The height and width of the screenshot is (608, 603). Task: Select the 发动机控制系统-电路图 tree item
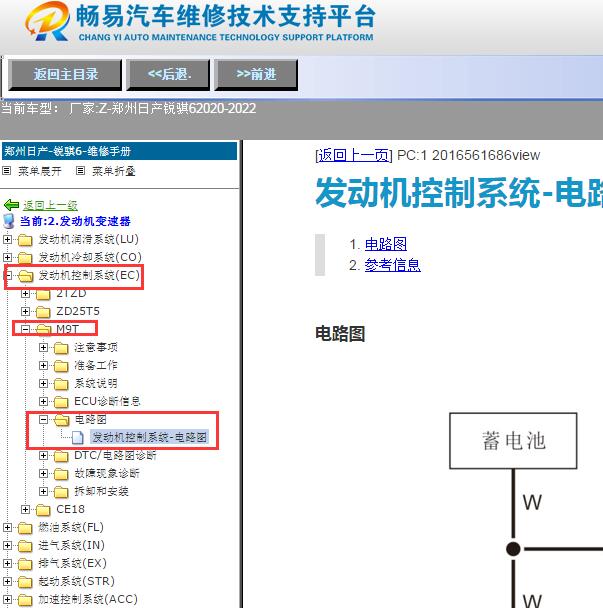[x=149, y=437]
